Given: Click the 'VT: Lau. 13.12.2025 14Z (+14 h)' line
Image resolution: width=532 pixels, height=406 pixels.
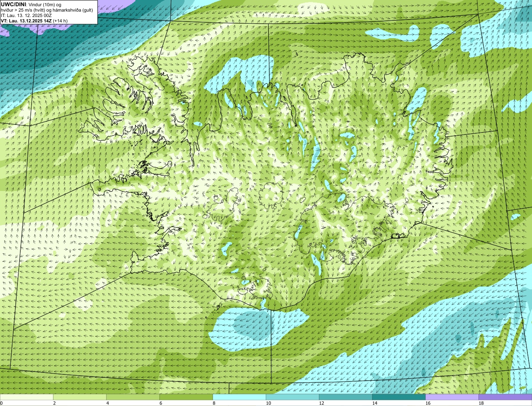Looking at the screenshot, I should coord(34,20).
